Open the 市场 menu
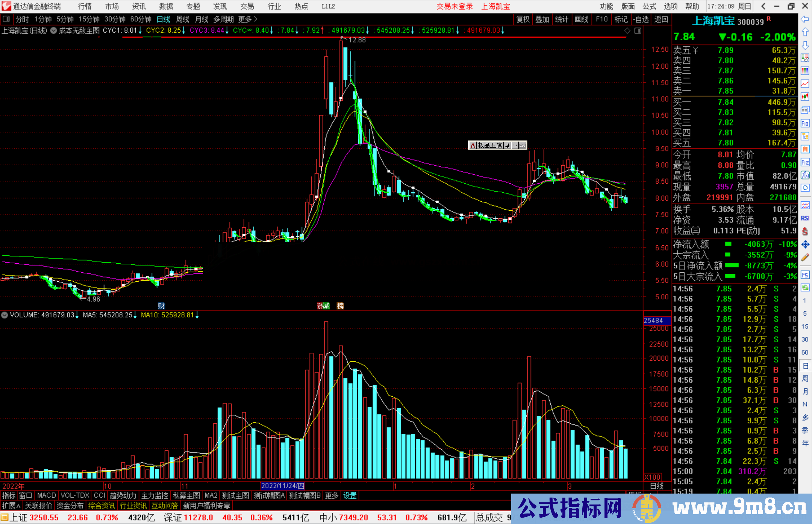 112,6
